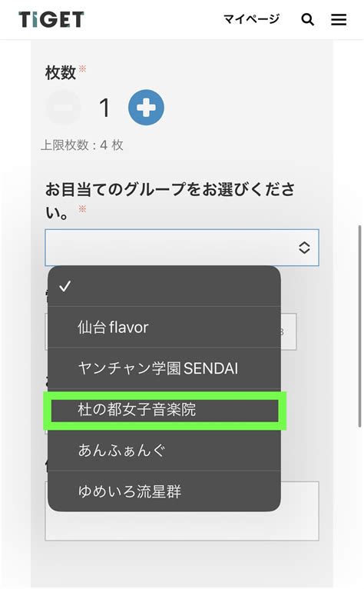This screenshot has height=589, width=364.
Task: Click the page's vertical scrollbar
Action: point(360,326)
